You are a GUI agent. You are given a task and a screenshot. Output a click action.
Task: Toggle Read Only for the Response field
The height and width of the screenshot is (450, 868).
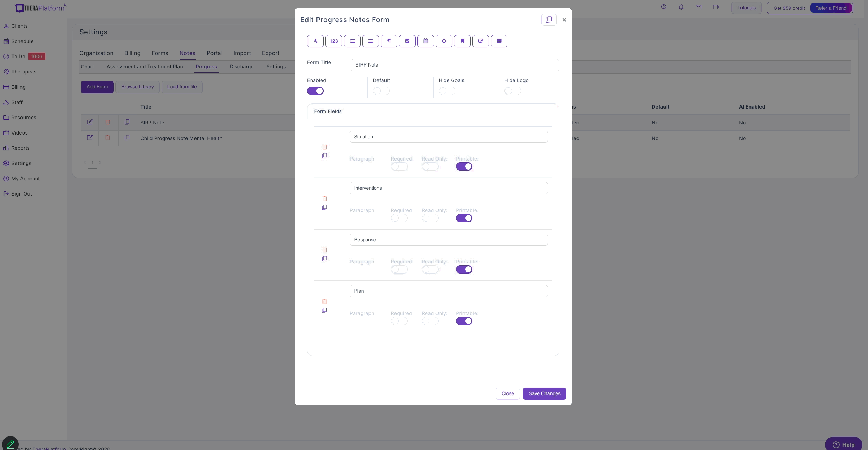coord(430,269)
